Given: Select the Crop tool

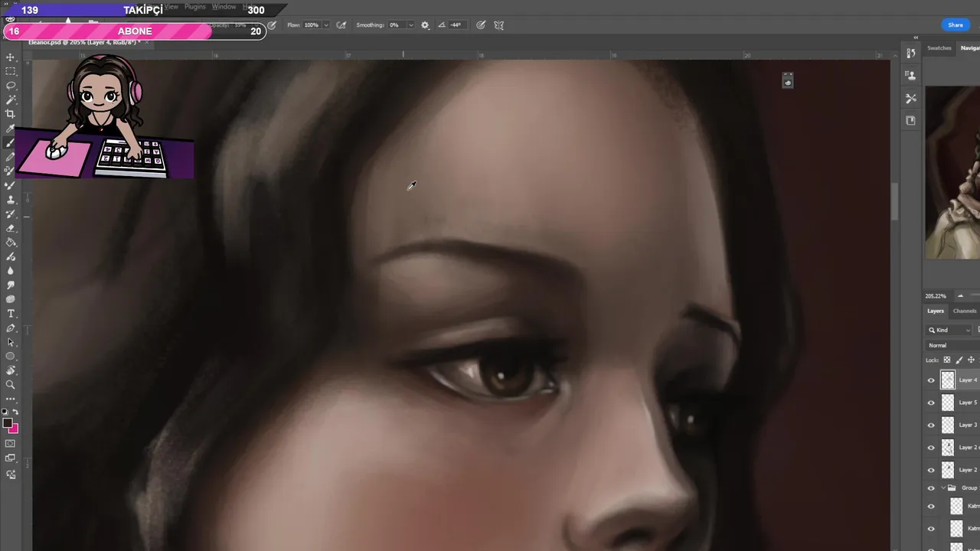Looking at the screenshot, I should click(x=11, y=114).
